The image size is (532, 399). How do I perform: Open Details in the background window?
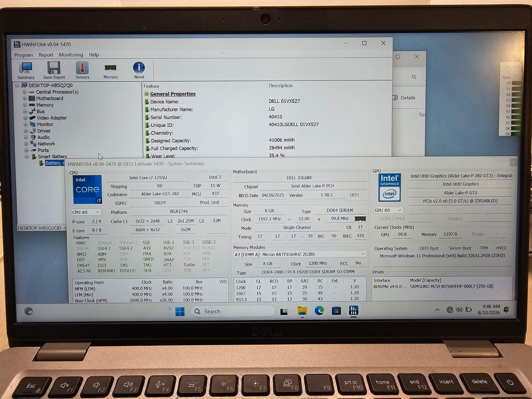(404, 98)
